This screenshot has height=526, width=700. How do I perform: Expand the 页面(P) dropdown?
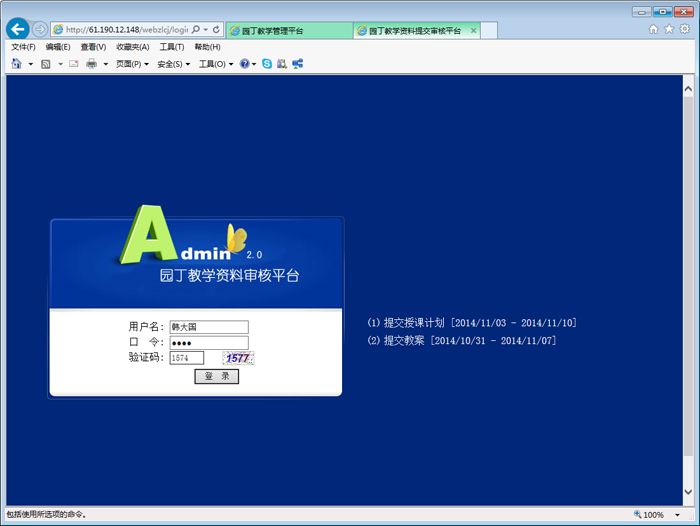(132, 64)
